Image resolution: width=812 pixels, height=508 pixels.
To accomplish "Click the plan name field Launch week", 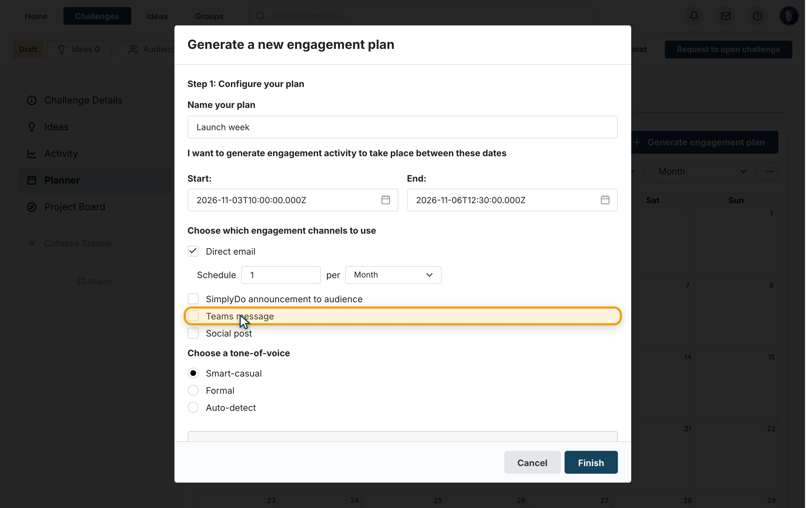I will tap(402, 127).
